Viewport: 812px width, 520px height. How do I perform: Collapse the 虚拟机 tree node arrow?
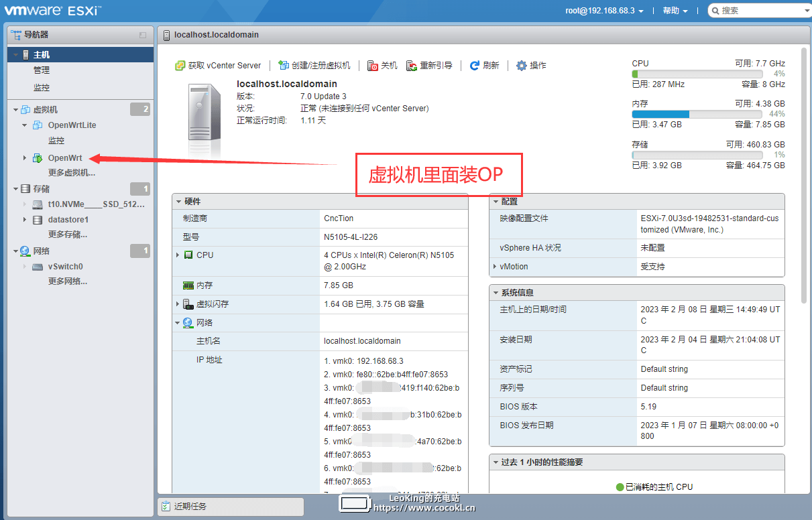[15, 109]
